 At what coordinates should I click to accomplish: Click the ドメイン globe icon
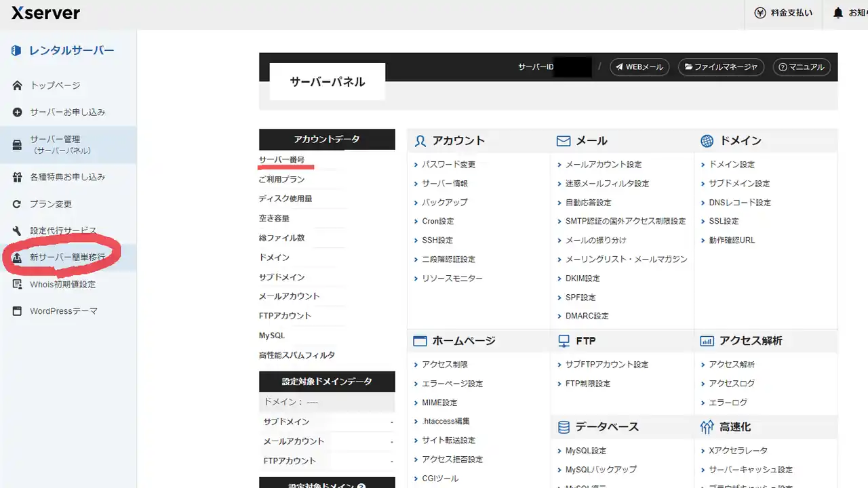(x=707, y=141)
